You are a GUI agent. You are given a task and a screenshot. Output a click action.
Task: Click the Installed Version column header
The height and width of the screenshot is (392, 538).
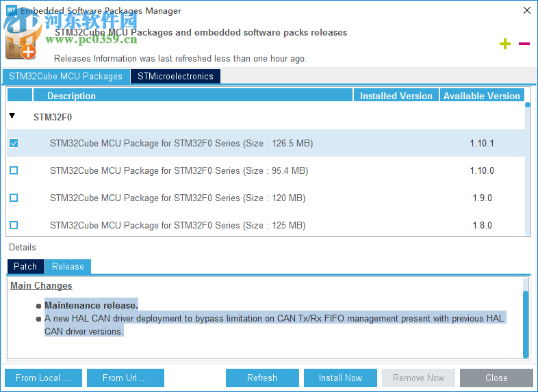(396, 95)
